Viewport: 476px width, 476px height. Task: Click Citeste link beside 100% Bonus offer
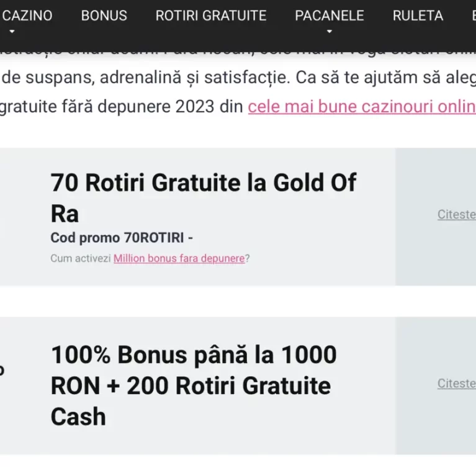coord(457,384)
